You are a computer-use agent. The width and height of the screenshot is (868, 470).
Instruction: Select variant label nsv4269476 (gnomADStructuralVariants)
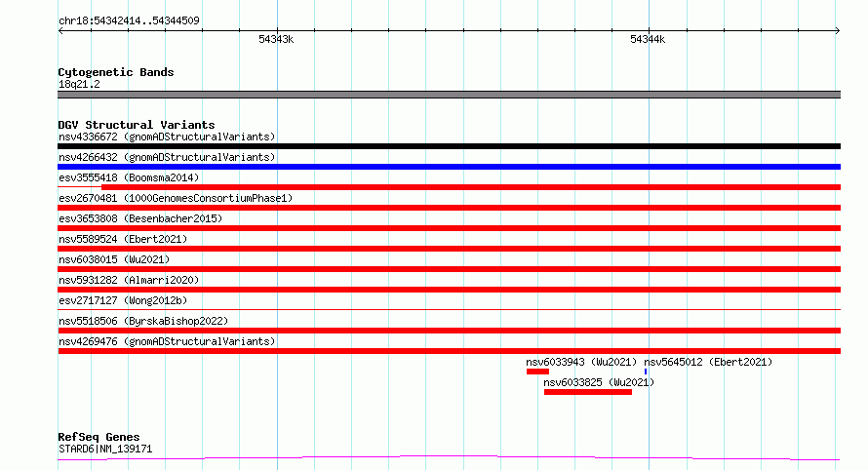pos(167,341)
